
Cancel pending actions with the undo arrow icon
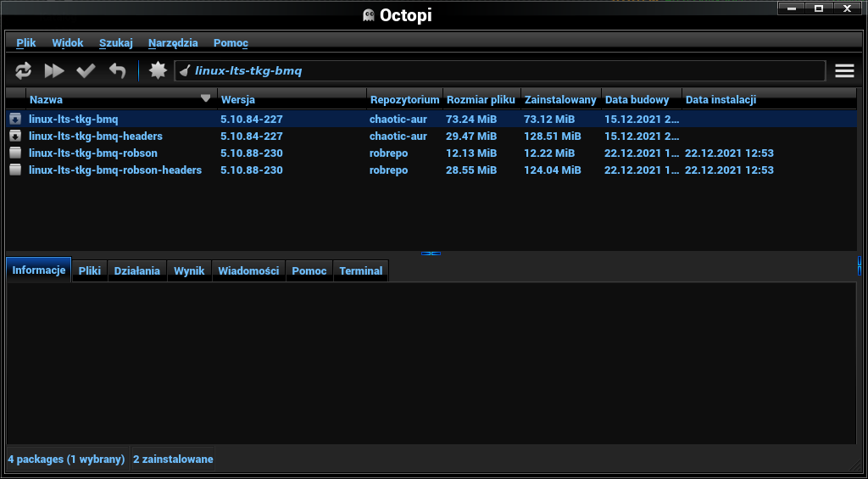pos(117,71)
